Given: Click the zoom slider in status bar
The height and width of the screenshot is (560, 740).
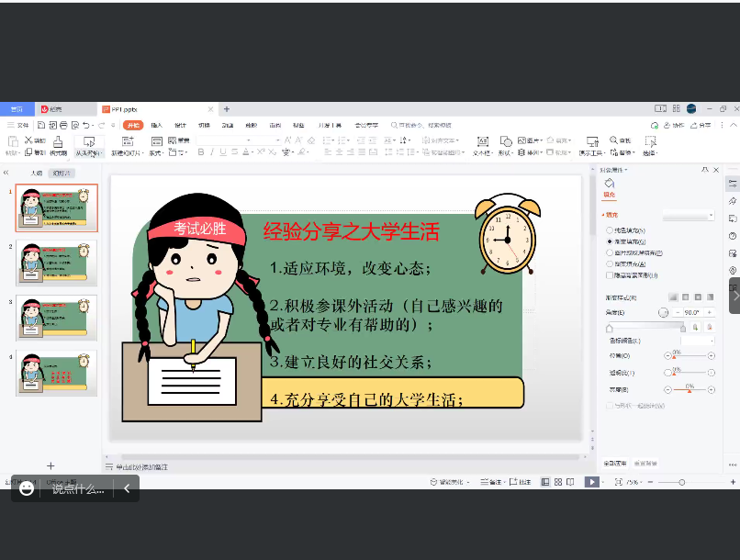Looking at the screenshot, I should point(682,482).
